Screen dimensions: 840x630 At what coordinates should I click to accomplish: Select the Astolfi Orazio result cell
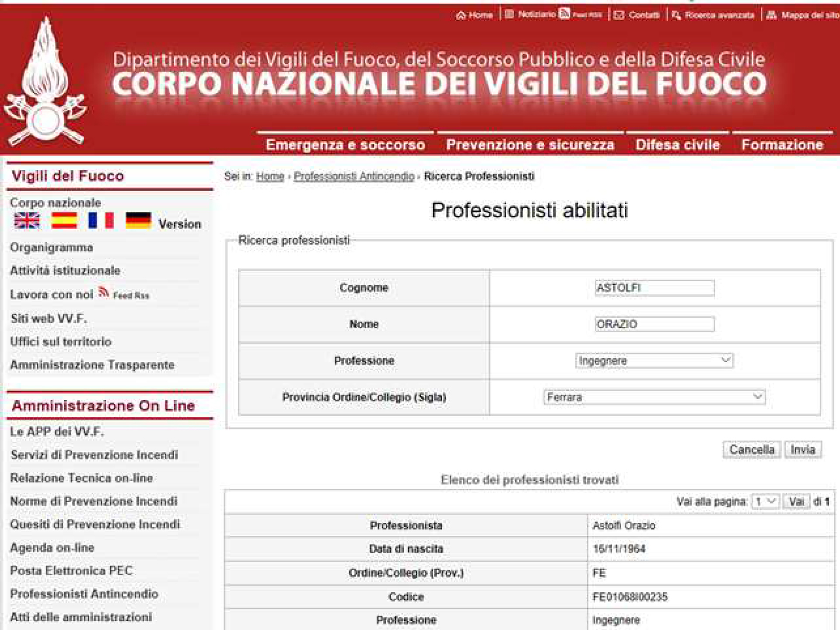click(x=711, y=525)
